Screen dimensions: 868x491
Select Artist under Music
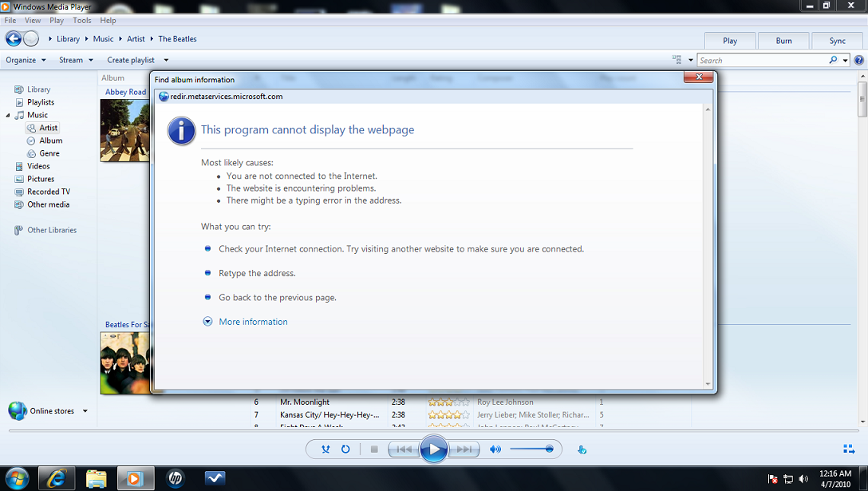(42, 128)
